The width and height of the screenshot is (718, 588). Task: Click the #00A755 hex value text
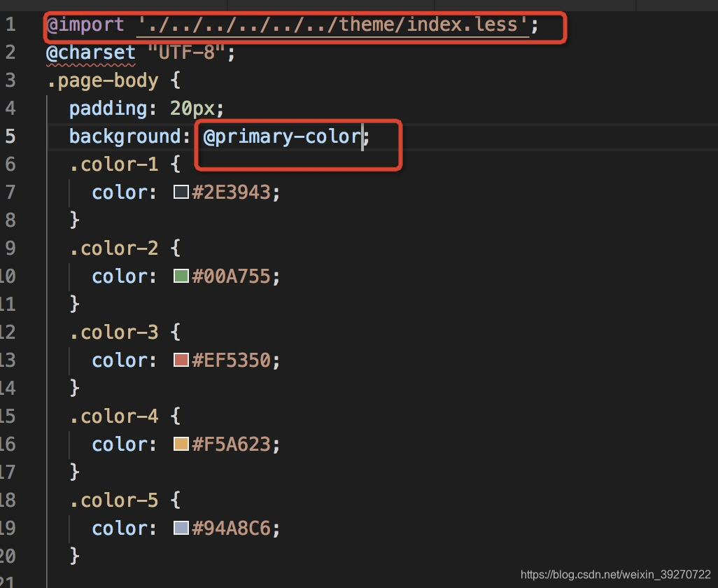coord(231,276)
